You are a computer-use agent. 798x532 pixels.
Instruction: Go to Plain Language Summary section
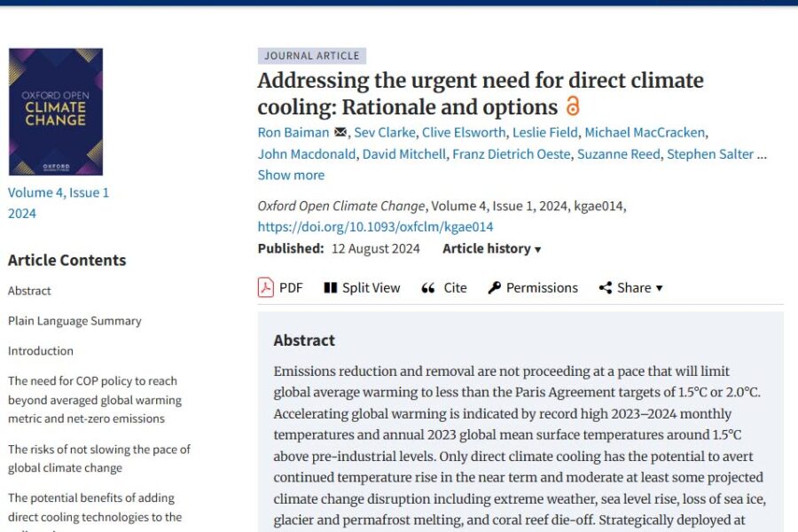point(74,320)
